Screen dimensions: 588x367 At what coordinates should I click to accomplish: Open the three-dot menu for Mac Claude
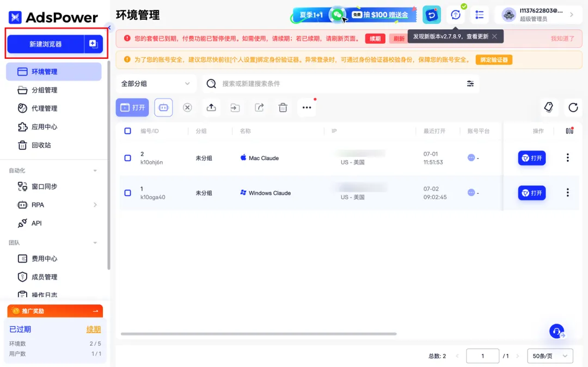(567, 158)
